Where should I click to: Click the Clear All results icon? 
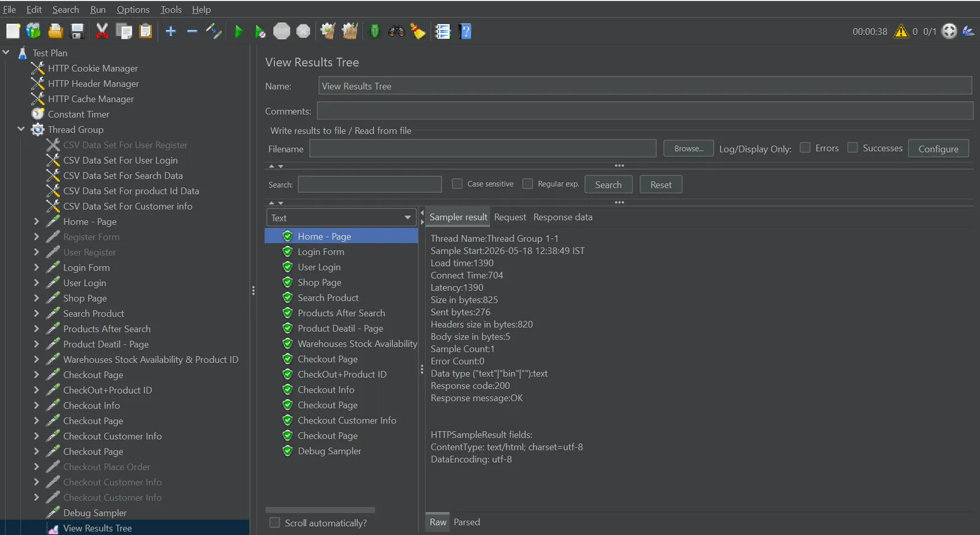(350, 31)
